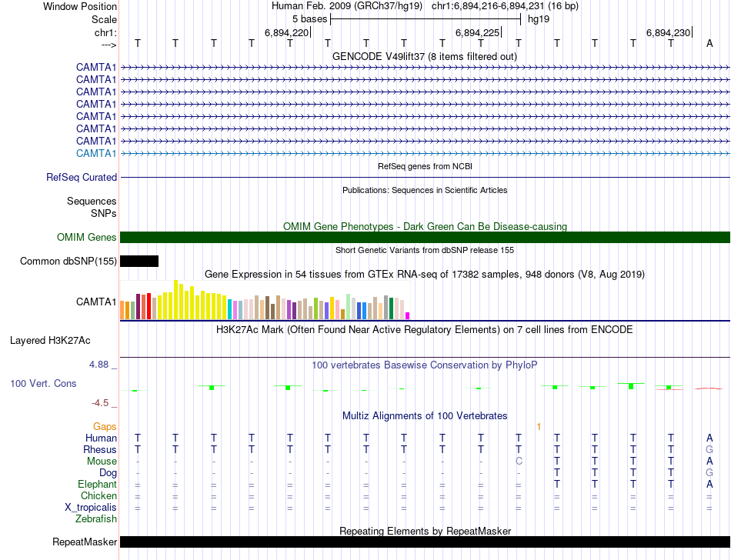The image size is (731, 560).
Task: Click the Mouse species alignment label
Action: (x=102, y=462)
